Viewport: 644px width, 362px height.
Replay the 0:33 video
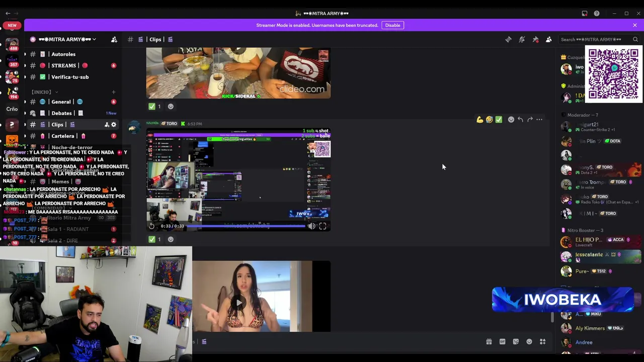point(151,226)
